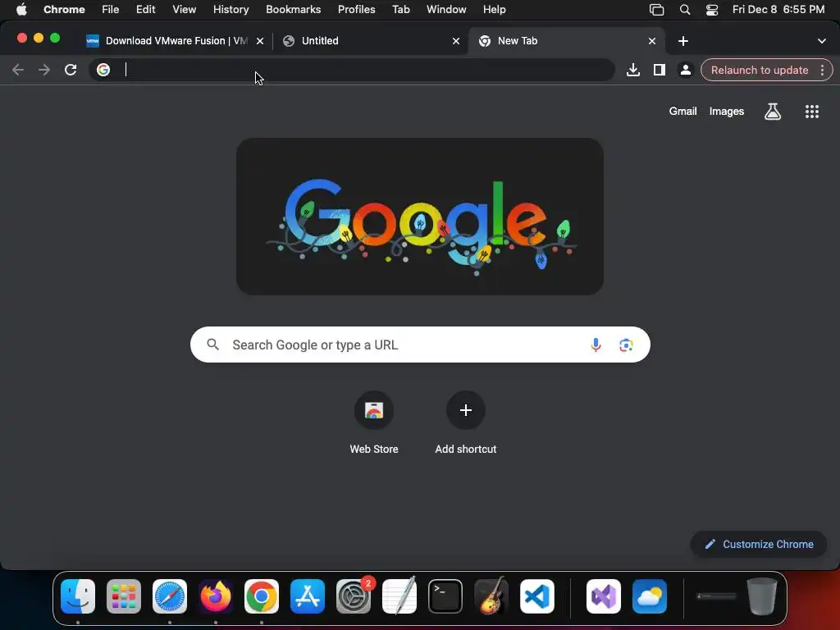Viewport: 840px width, 630px height.
Task: Start voice search with microphone icon
Action: coord(596,345)
